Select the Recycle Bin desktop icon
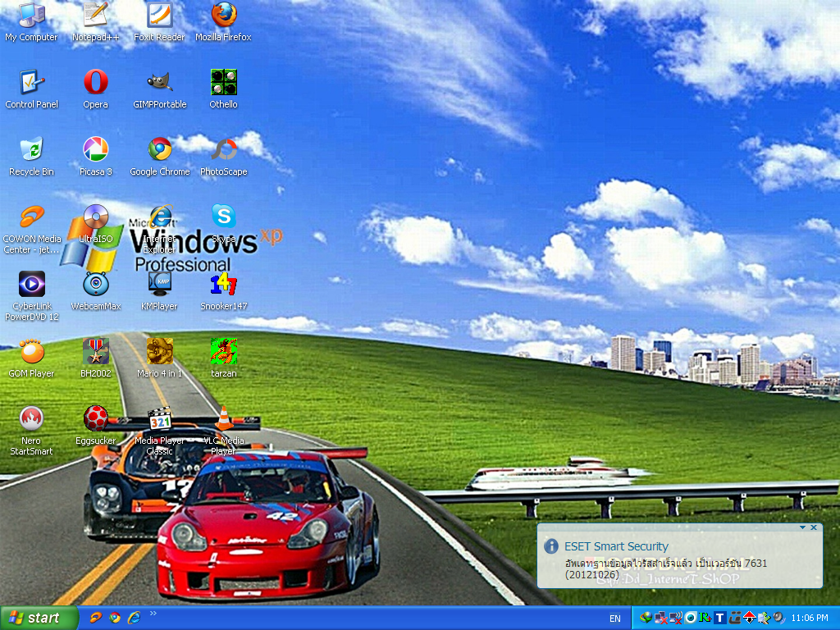The image size is (840, 630). click(x=32, y=157)
